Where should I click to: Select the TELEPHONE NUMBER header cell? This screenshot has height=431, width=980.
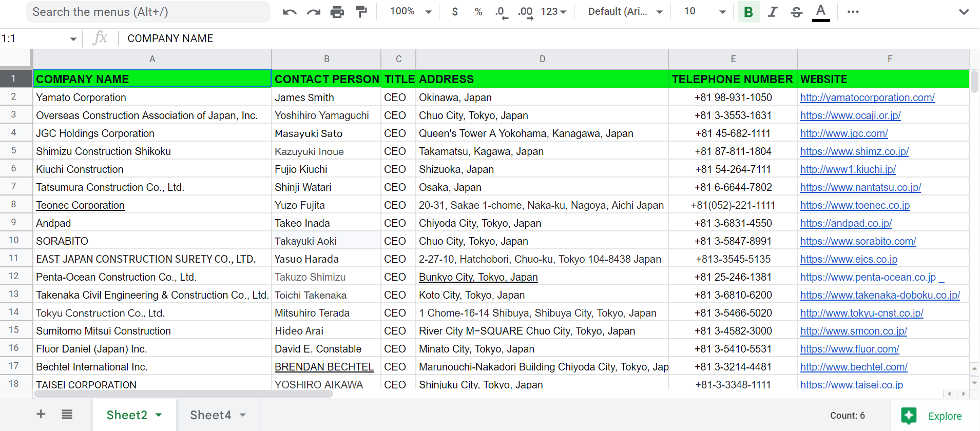(733, 79)
